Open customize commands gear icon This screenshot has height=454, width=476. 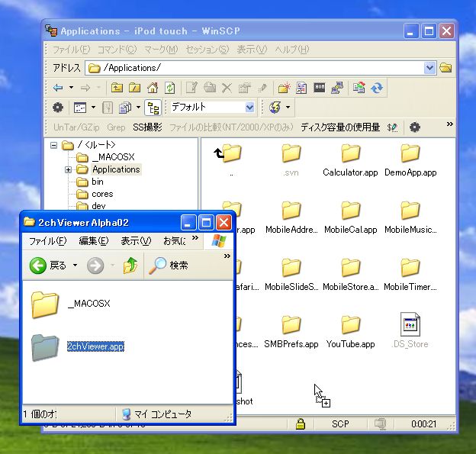[415, 127]
